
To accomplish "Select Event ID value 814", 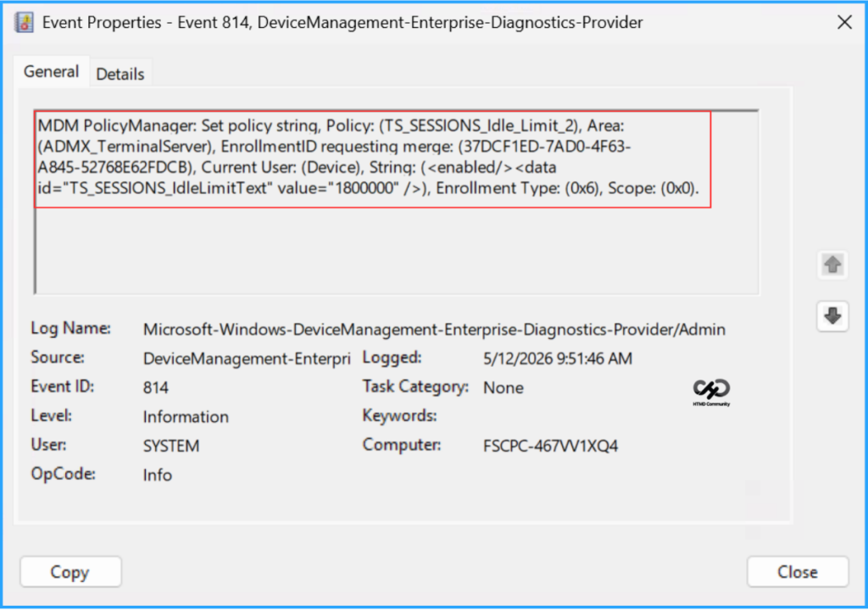I will (156, 387).
